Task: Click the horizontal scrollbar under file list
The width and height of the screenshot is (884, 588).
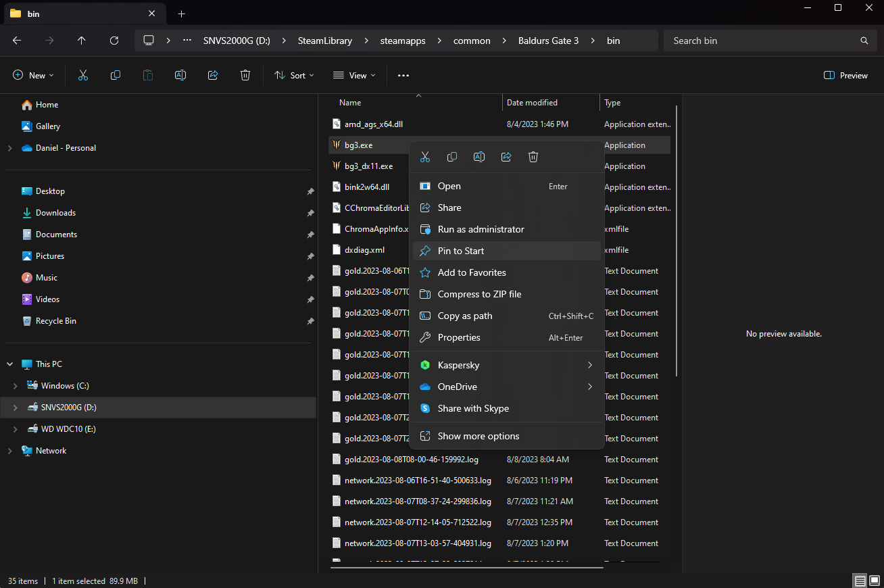Action: click(466, 568)
